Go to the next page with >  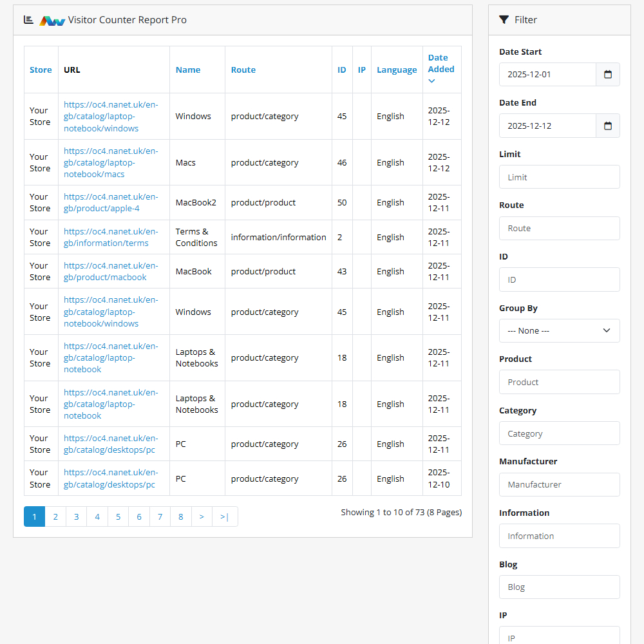point(202,516)
